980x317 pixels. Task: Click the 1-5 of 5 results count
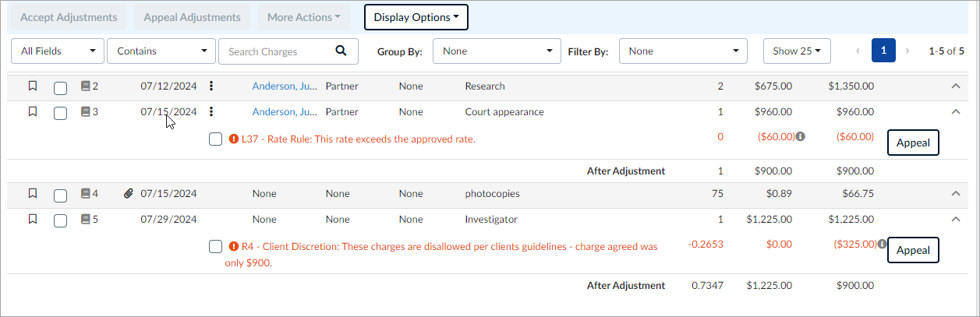(946, 51)
